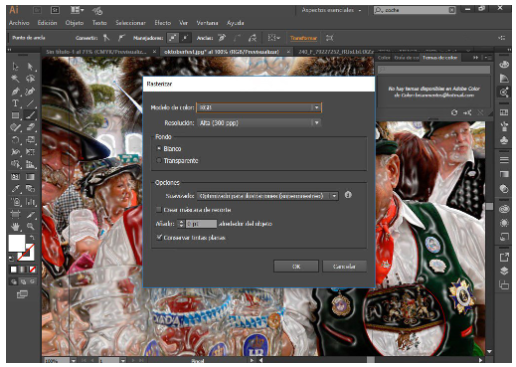This screenshot has height=367, width=516.
Task: Click Cancelar in Rasterizar dialog
Action: (x=344, y=266)
